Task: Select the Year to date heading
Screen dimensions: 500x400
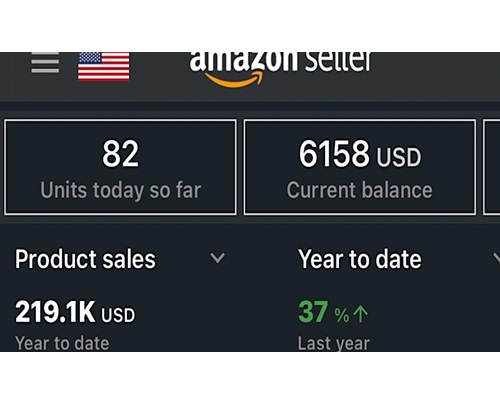Action: click(x=360, y=259)
